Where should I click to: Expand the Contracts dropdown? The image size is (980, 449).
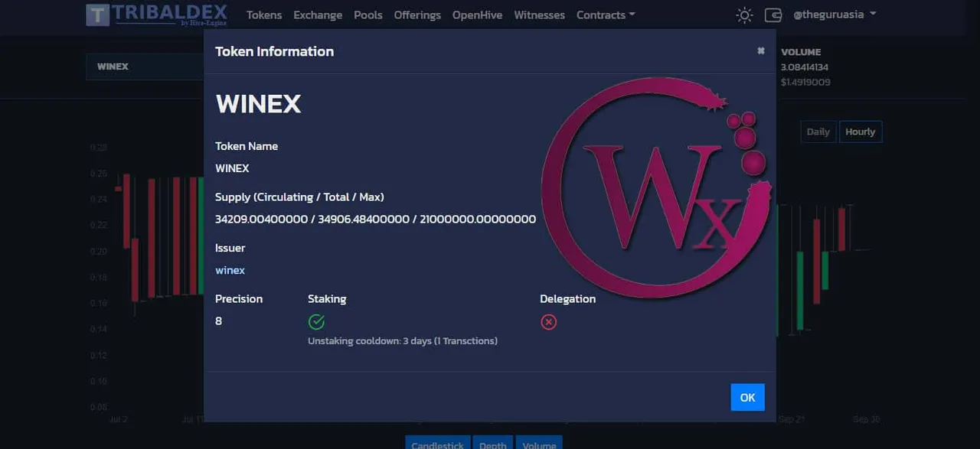pyautogui.click(x=606, y=15)
